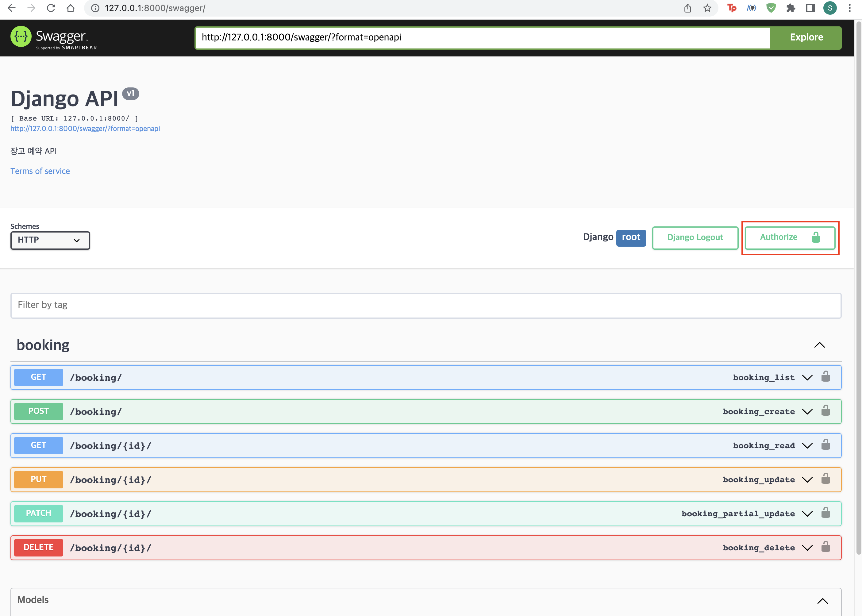Focus the Filter by tag field
Image resolution: width=862 pixels, height=616 pixels.
425,305
